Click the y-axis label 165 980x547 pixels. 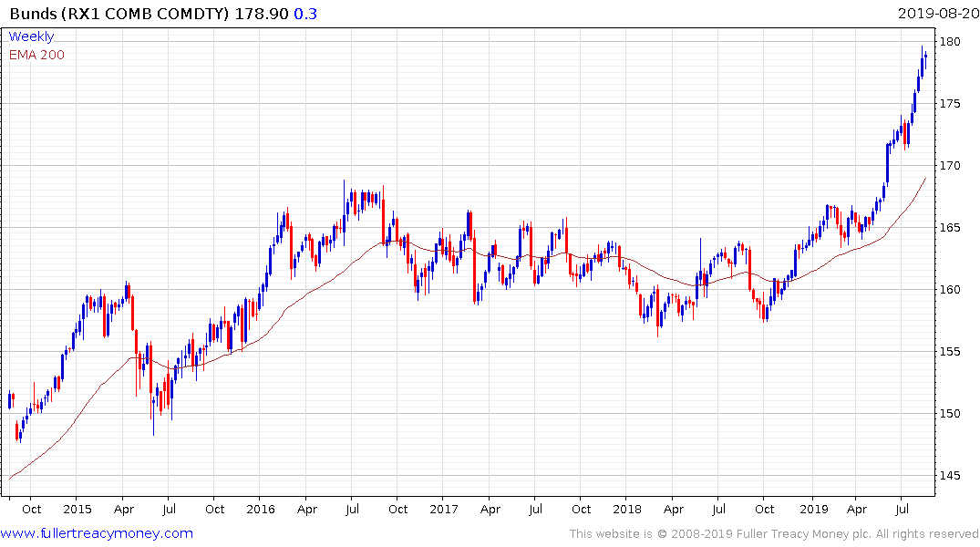pyautogui.click(x=950, y=227)
